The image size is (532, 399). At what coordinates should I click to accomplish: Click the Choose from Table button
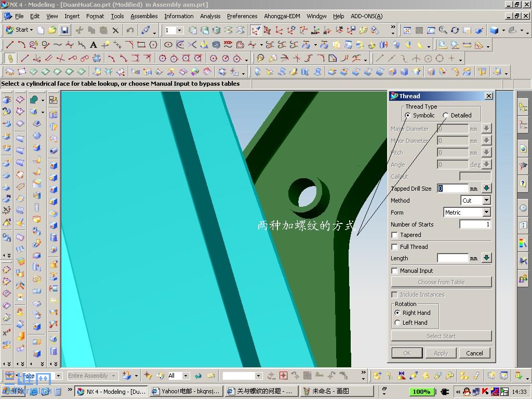(x=441, y=282)
